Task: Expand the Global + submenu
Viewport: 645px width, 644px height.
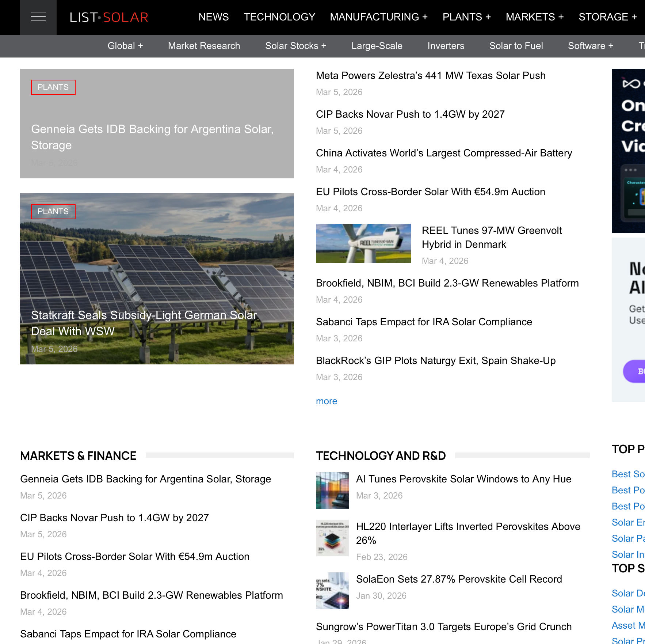Action: 125,46
